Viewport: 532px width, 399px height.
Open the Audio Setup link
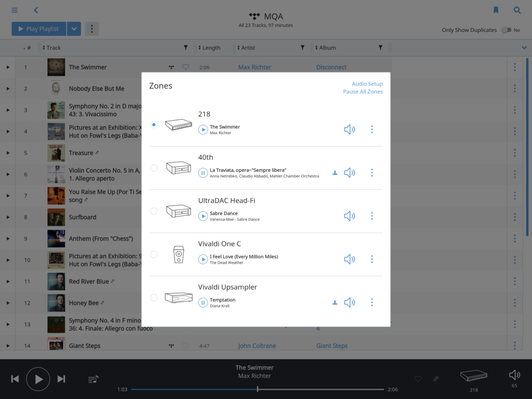point(367,84)
